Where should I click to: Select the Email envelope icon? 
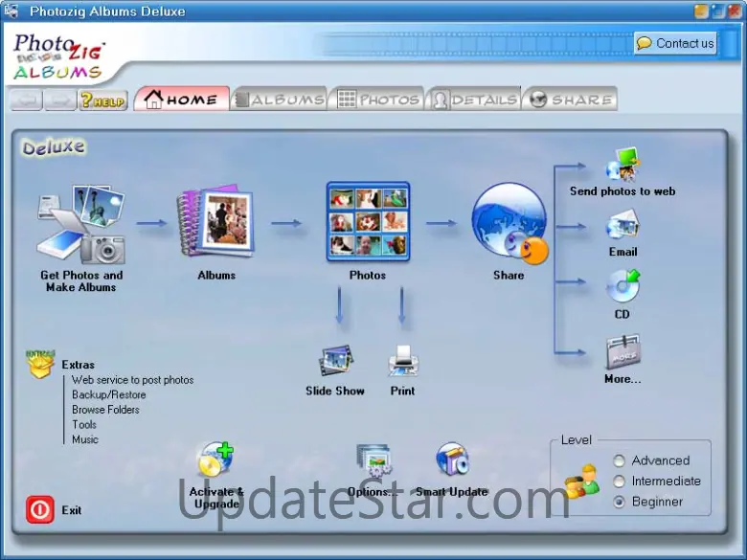click(622, 225)
